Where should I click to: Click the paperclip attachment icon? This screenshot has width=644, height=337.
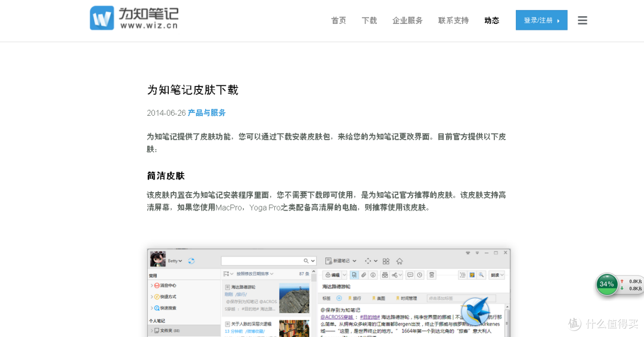coord(364,275)
